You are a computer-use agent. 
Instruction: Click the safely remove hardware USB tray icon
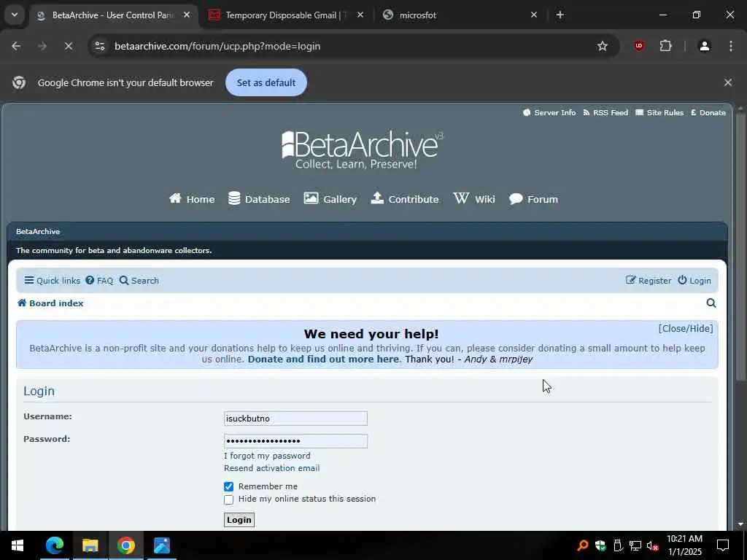pyautogui.click(x=618, y=545)
